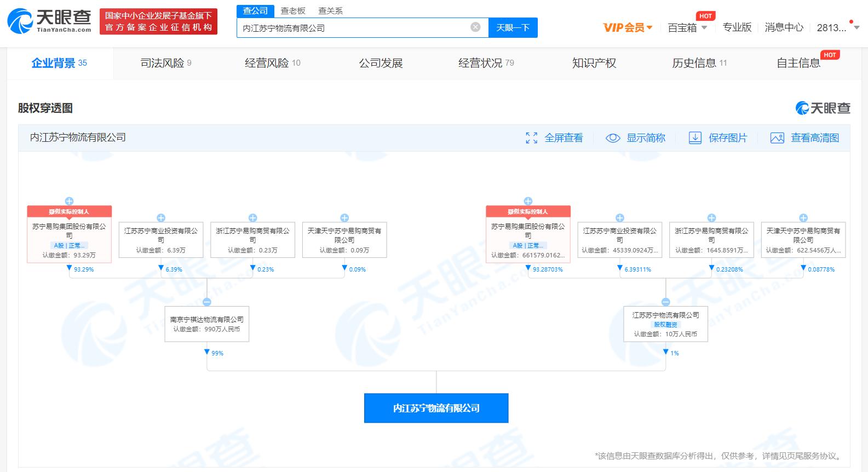Viewport: 868px width, 472px height.
Task: Click the 官方备案企业征信机构 red banner
Action: pos(158,21)
